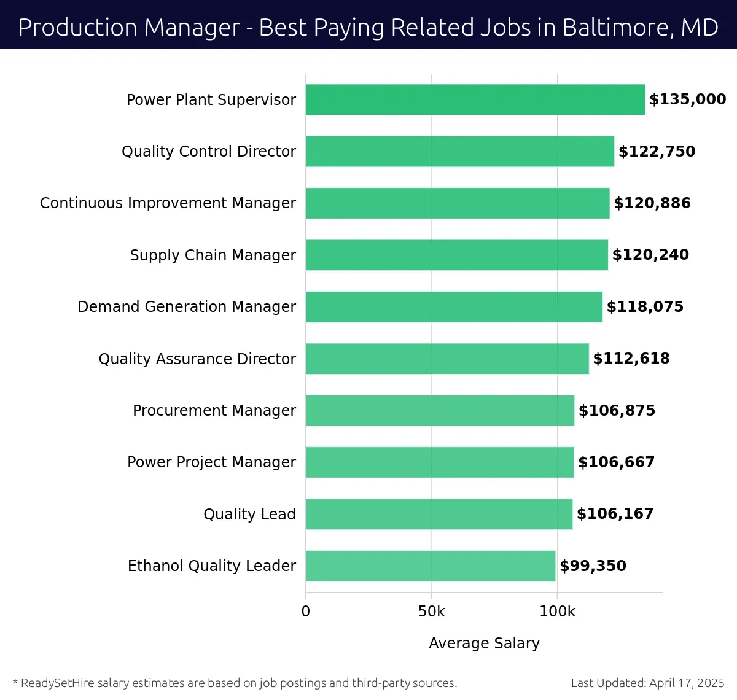Click the $106,875 salary value
Screen dimensions: 737x700
click(617, 411)
